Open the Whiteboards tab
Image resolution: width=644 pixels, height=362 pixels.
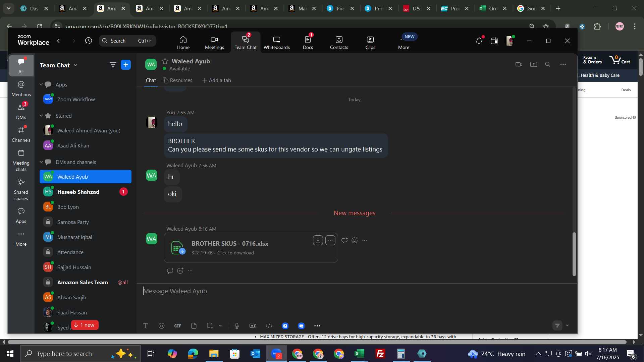[276, 43]
